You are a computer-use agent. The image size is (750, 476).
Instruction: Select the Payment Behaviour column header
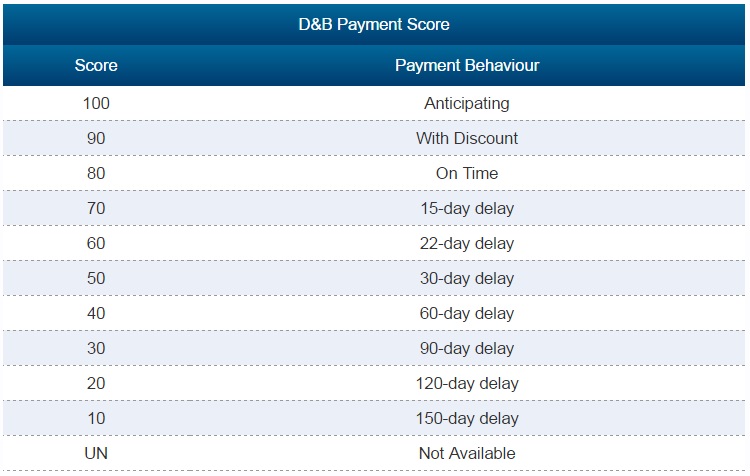[467, 66]
